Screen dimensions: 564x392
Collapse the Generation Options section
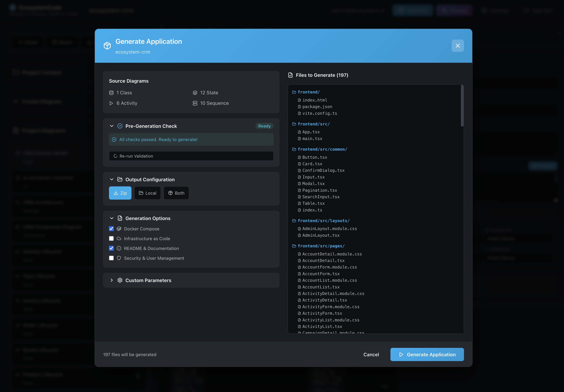click(x=112, y=218)
